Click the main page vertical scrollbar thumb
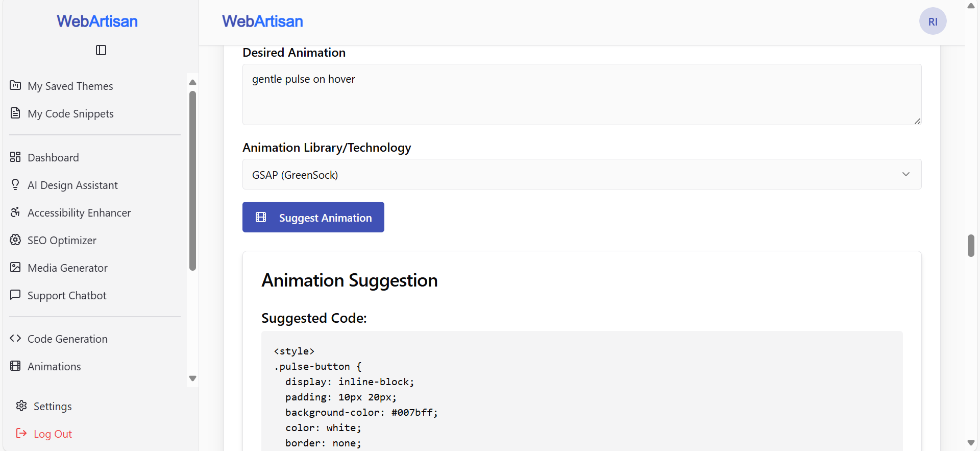 pos(971,246)
